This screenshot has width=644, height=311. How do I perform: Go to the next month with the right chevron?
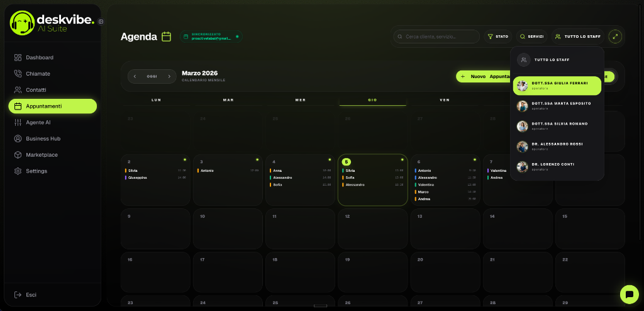click(169, 77)
